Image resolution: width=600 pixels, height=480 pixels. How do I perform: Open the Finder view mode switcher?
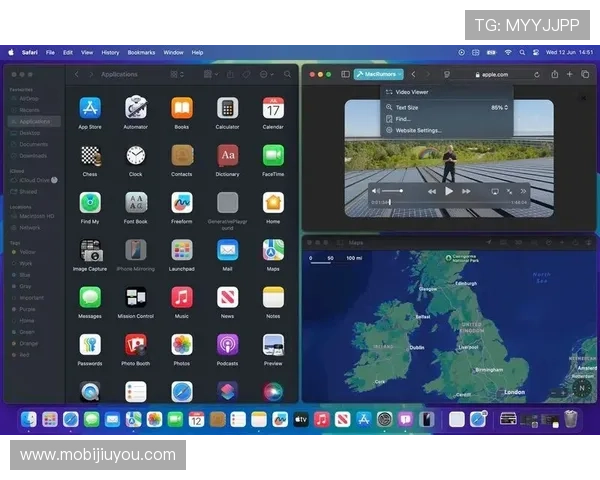(177, 74)
